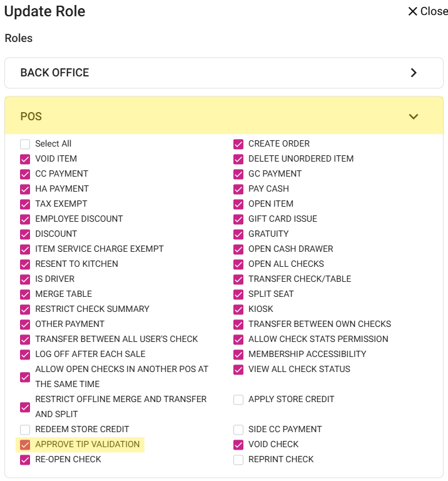Uncheck the VOID ITEM checkbox
Screen dimensions: 448x481
pyautogui.click(x=25, y=159)
